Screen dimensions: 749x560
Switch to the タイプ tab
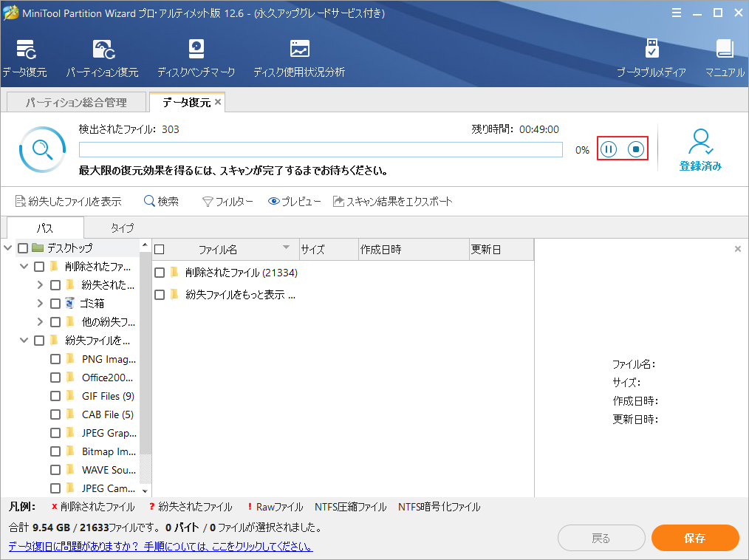(121, 228)
